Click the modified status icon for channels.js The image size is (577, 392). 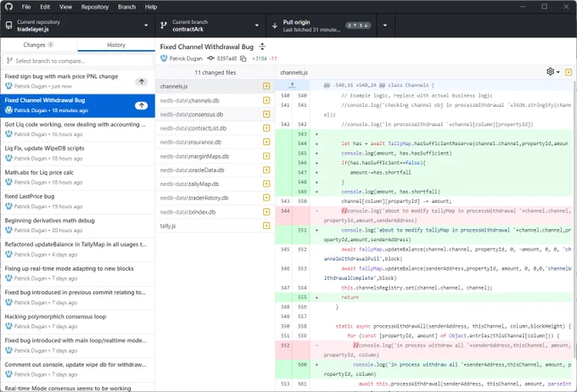point(266,87)
